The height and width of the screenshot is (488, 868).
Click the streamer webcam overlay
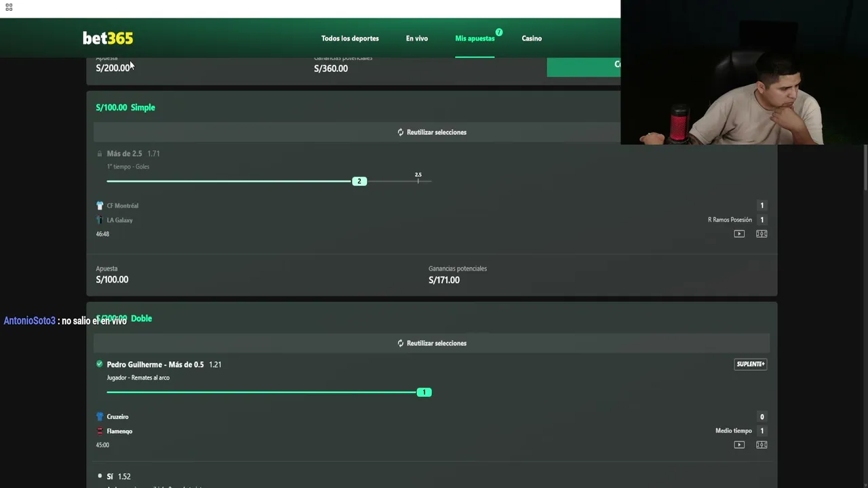click(x=744, y=72)
